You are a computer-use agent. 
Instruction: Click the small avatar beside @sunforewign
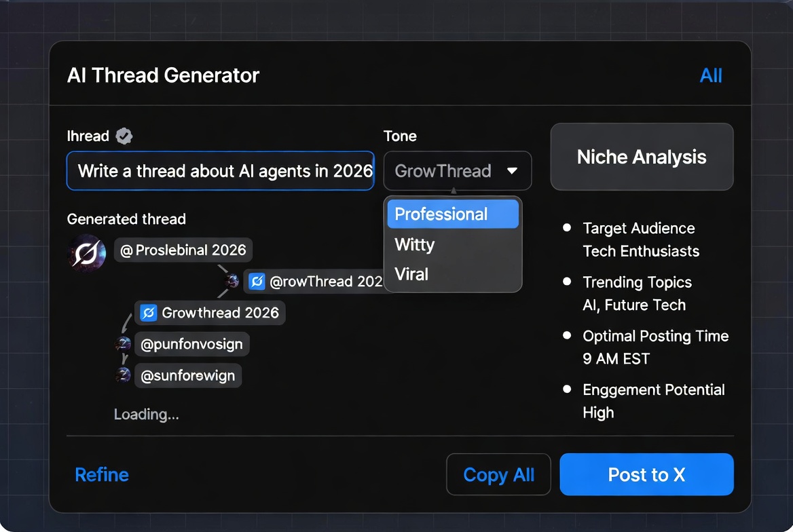(x=123, y=375)
